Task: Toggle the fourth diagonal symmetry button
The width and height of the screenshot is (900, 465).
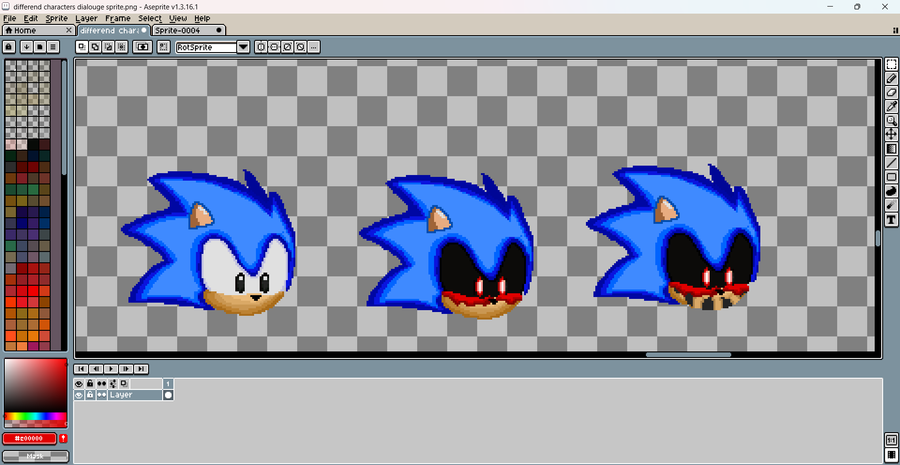Action: tap(300, 47)
